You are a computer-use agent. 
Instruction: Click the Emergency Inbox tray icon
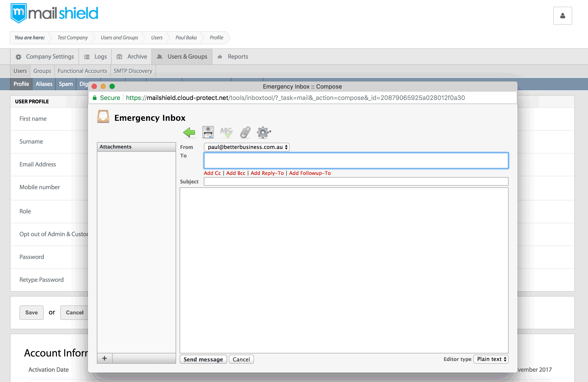pos(103,117)
